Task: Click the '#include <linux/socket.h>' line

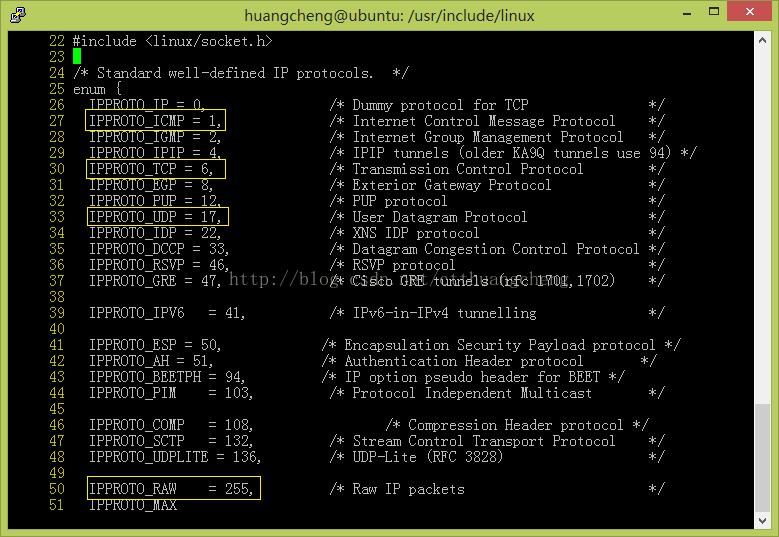Action: coord(172,41)
